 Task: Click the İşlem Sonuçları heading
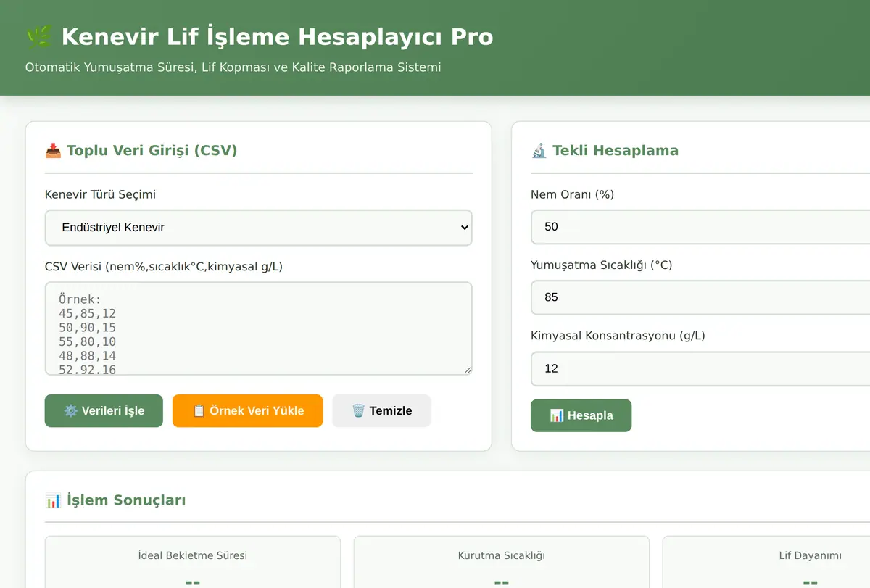pyautogui.click(x=126, y=500)
